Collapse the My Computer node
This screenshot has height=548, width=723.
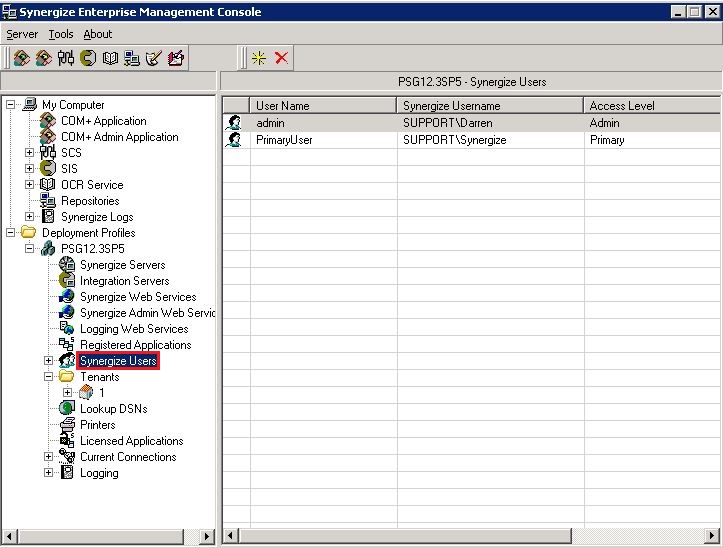click(10, 105)
